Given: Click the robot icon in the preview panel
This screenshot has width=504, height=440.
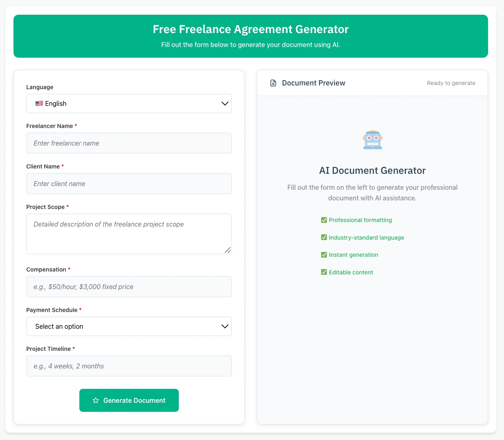Looking at the screenshot, I should 372,139.
